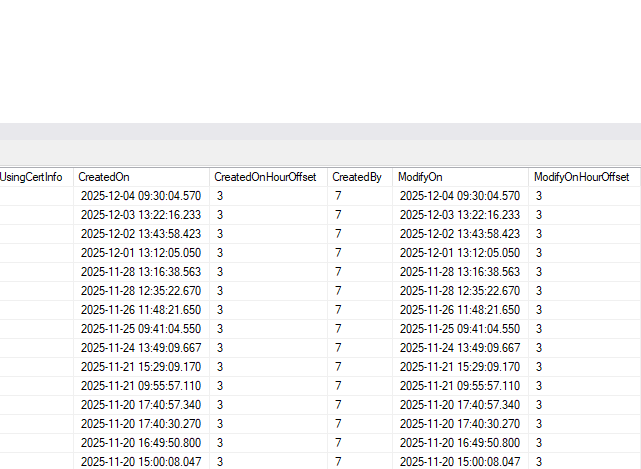This screenshot has height=469, width=641.
Task: Pick ModifyOn cell 2025-11-20 17:40:30.270
Action: click(460, 424)
